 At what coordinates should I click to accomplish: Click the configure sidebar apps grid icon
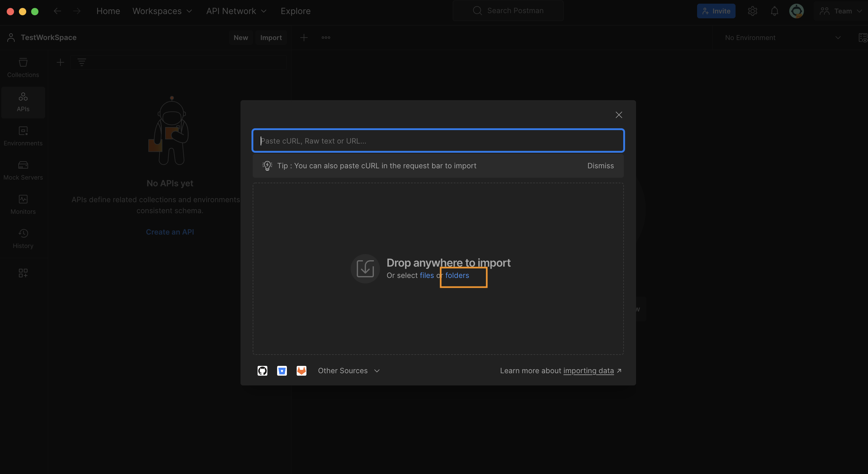[23, 273]
